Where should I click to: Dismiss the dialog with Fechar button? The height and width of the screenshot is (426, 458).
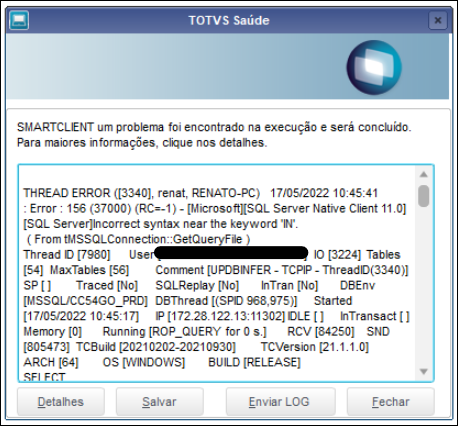click(x=391, y=402)
